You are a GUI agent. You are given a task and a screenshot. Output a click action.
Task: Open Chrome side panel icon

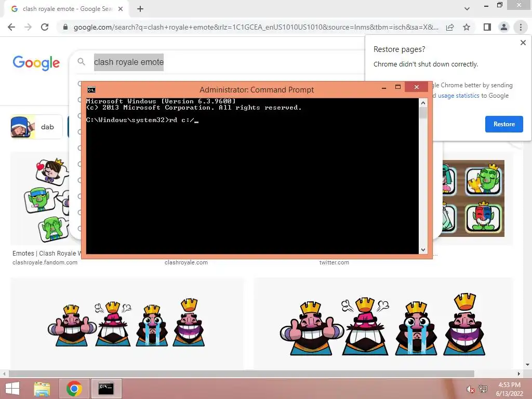487,27
